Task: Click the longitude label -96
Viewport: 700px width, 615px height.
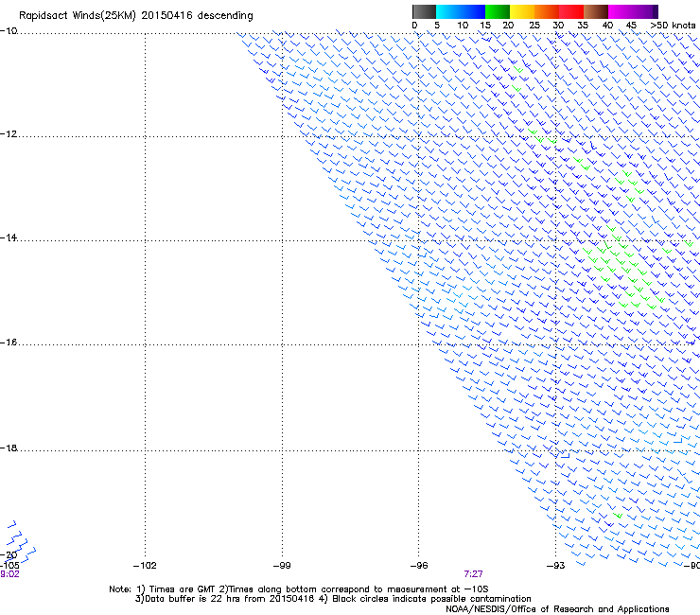Action: point(419,566)
